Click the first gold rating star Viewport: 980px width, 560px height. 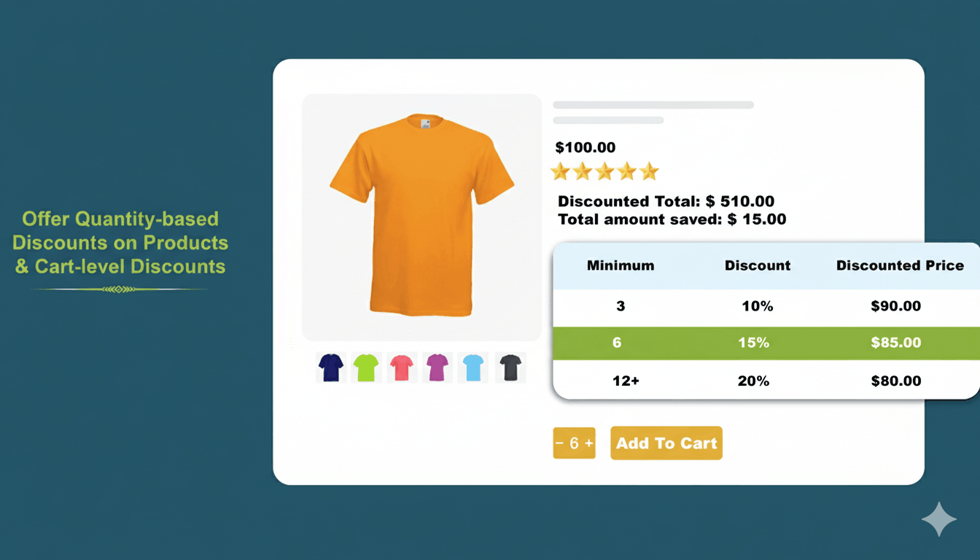click(x=561, y=171)
